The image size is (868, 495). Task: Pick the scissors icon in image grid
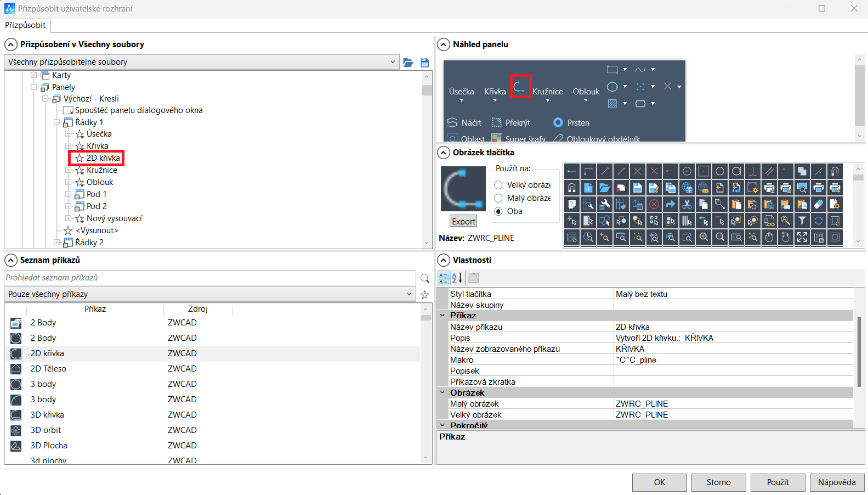pyautogui.click(x=687, y=205)
